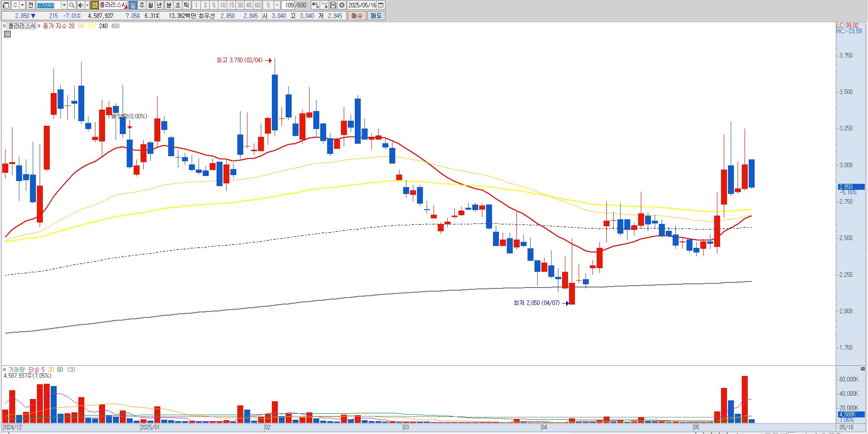
Task: Click the stock code input field
Action: click(x=48, y=5)
